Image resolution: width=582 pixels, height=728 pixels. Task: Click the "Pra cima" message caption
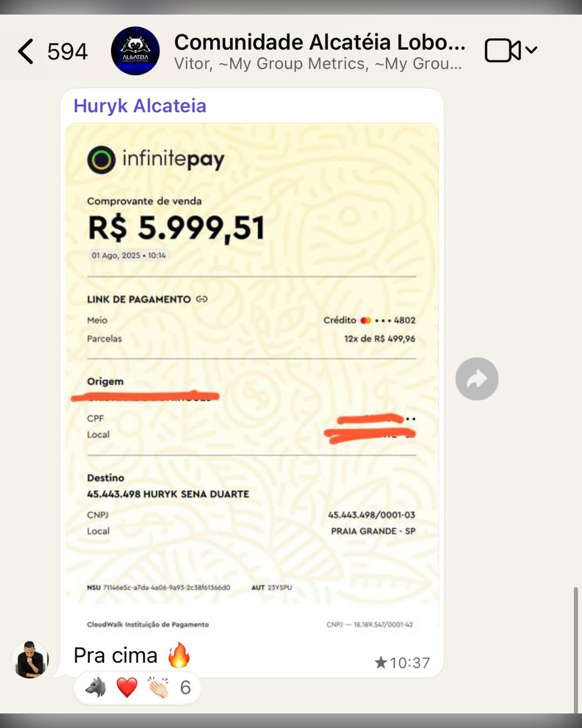(115, 656)
